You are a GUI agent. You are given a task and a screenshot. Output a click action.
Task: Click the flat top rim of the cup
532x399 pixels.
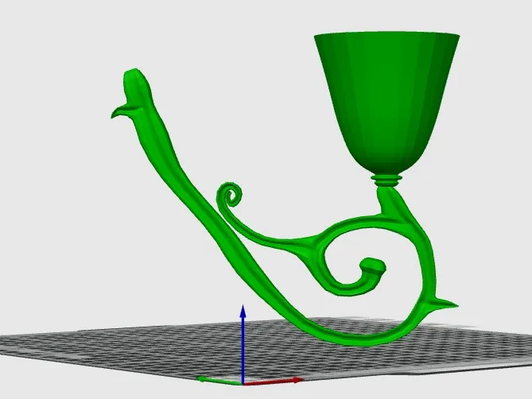pyautogui.click(x=386, y=37)
